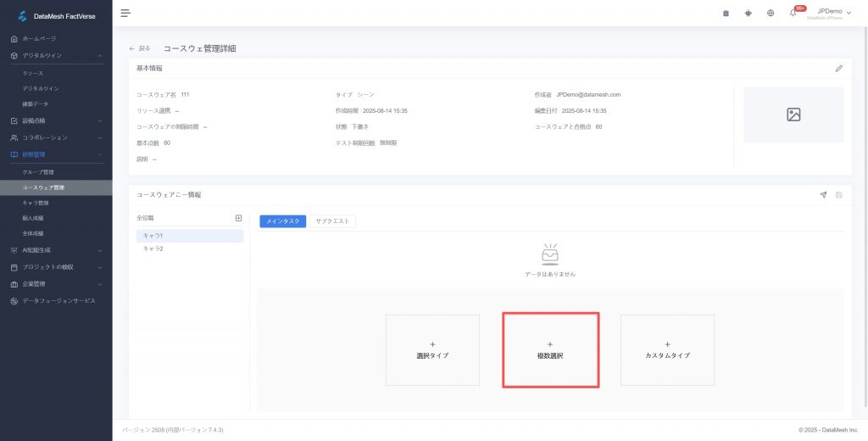
Task: Click the globe language icon
Action: click(771, 13)
